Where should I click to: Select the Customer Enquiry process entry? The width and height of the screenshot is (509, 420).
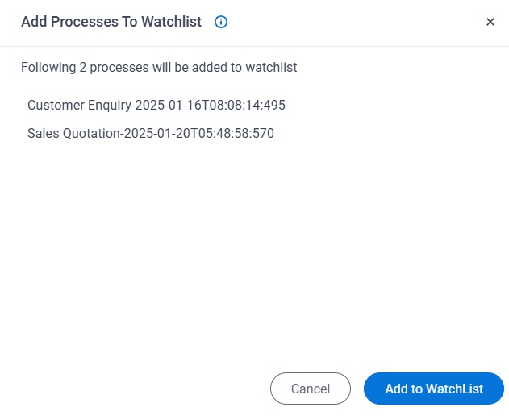tap(156, 105)
